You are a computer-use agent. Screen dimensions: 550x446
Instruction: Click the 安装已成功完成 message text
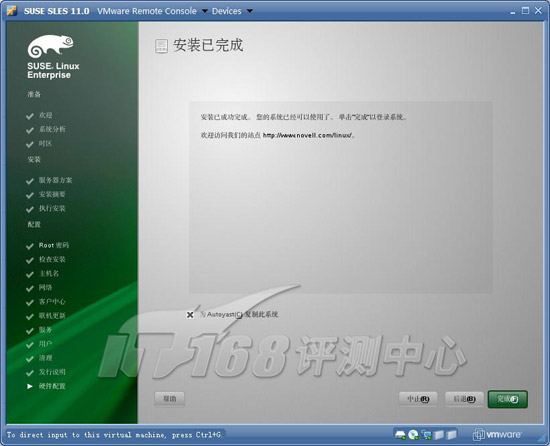tap(303, 117)
